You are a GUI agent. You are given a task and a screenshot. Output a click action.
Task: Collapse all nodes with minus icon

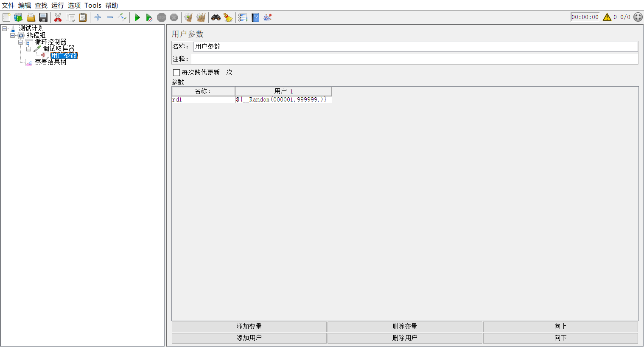coord(109,17)
